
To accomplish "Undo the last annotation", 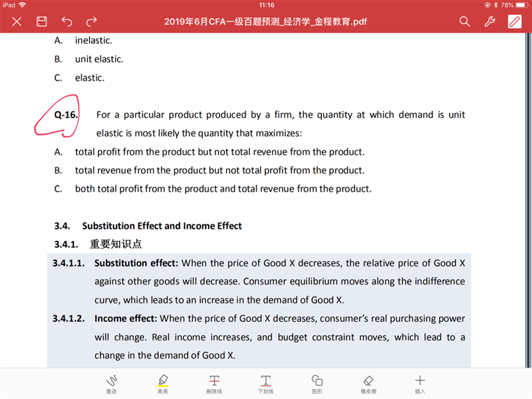I will [x=67, y=22].
